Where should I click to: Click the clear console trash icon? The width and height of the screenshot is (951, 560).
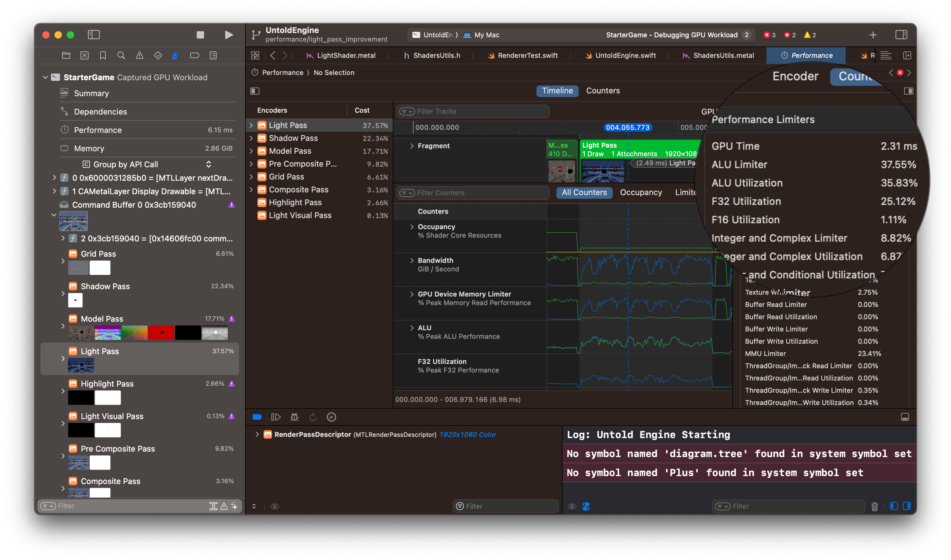click(875, 506)
